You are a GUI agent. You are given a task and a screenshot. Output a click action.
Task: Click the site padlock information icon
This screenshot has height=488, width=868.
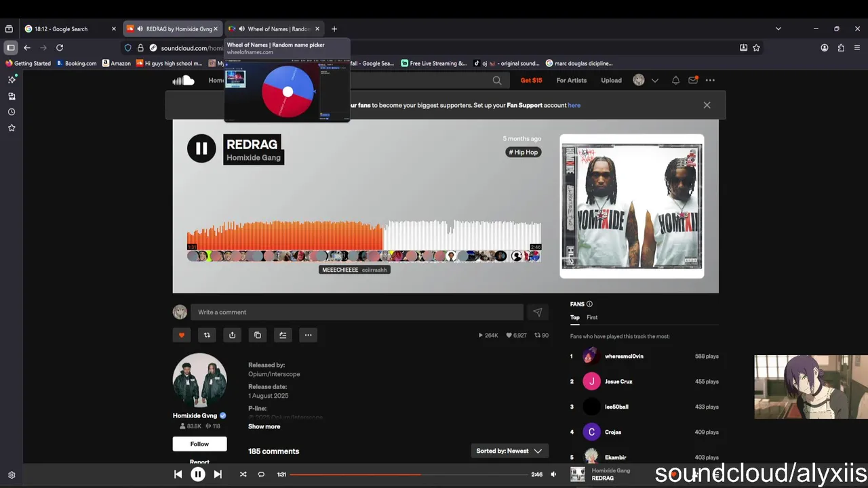coord(140,47)
